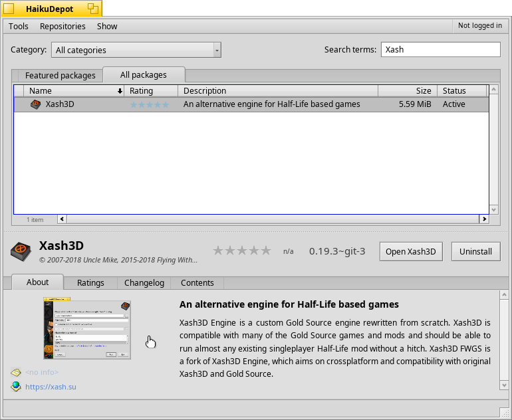Open the Changelog tab

[x=144, y=282]
